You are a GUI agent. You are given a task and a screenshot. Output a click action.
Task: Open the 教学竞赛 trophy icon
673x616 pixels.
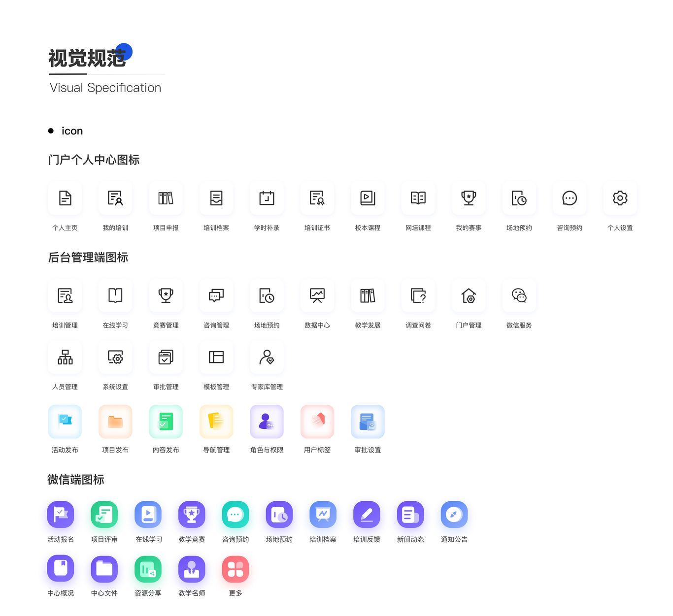(192, 515)
